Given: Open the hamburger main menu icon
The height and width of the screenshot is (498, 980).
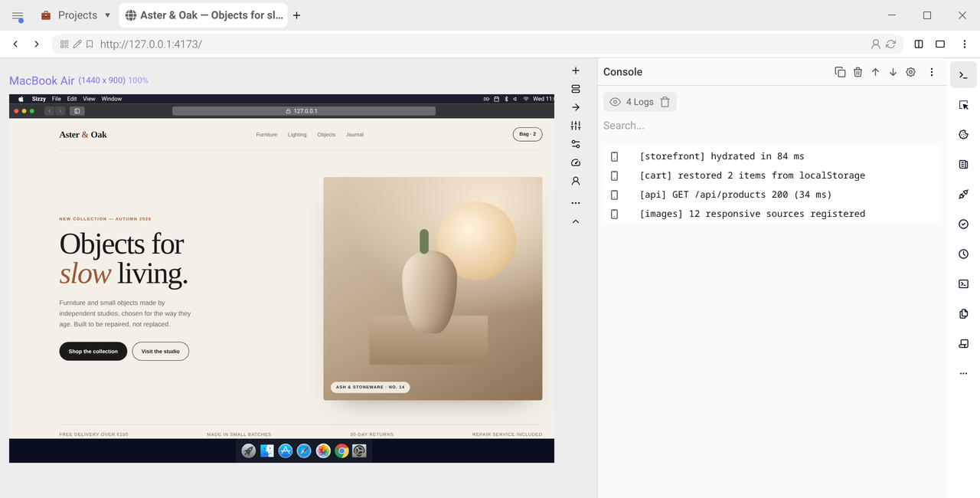Looking at the screenshot, I should coord(18,15).
